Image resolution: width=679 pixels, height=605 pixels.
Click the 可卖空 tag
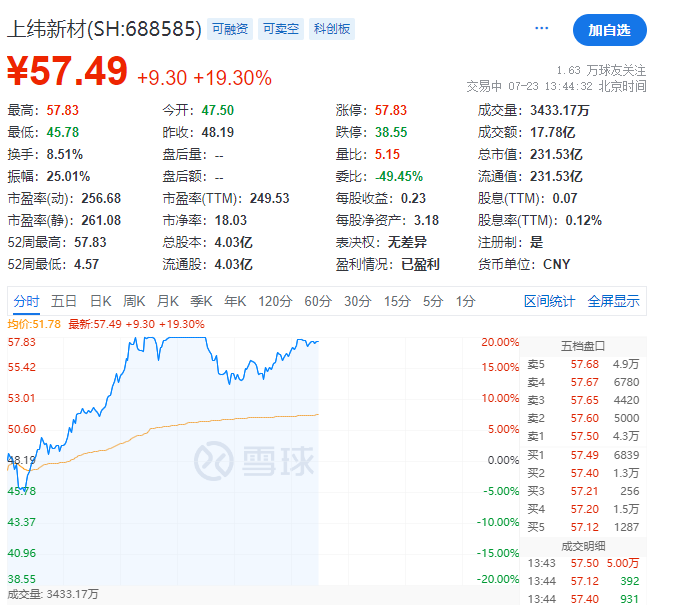(280, 30)
